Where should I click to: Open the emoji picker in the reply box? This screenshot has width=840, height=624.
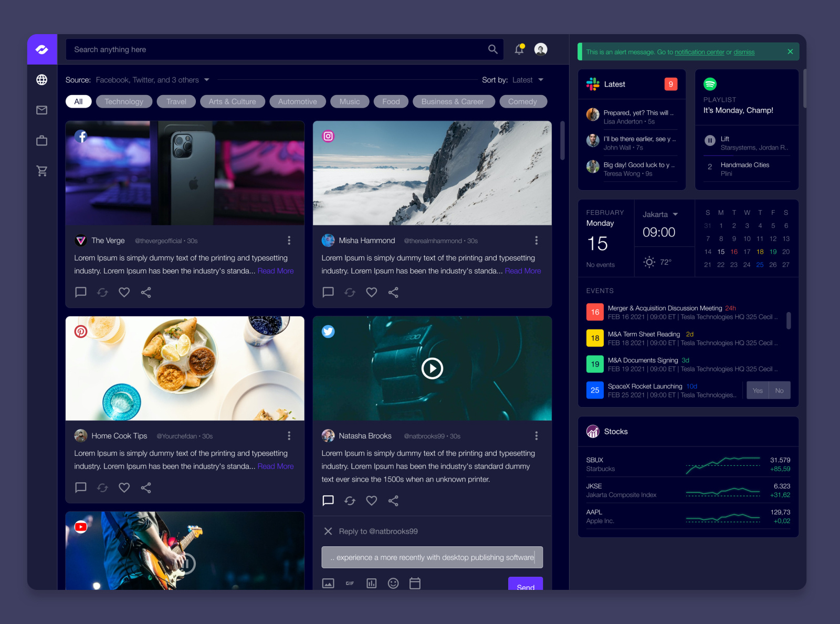(x=393, y=583)
